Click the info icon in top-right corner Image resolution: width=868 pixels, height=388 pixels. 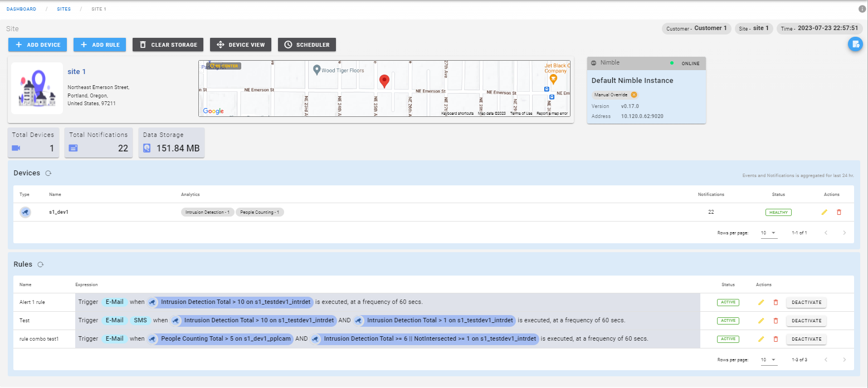(x=862, y=9)
